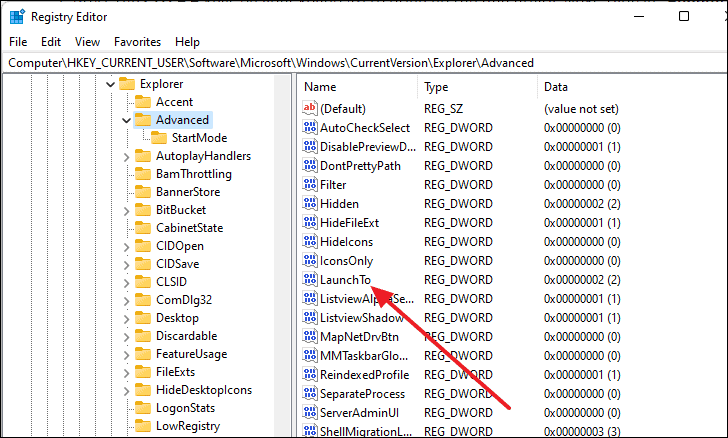Screen dimensions: 728x438
Task: Open the File menu
Action: (x=18, y=42)
